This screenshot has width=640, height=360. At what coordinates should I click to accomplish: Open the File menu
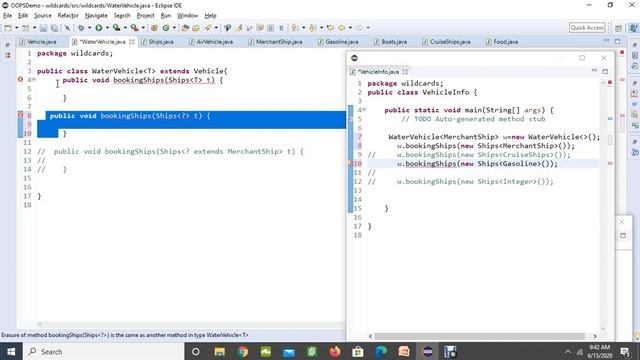pyautogui.click(x=7, y=16)
